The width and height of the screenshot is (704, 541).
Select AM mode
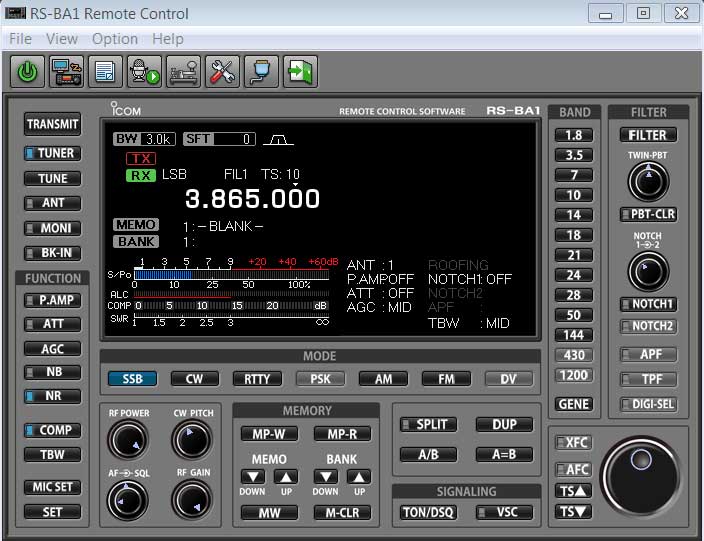pyautogui.click(x=383, y=379)
